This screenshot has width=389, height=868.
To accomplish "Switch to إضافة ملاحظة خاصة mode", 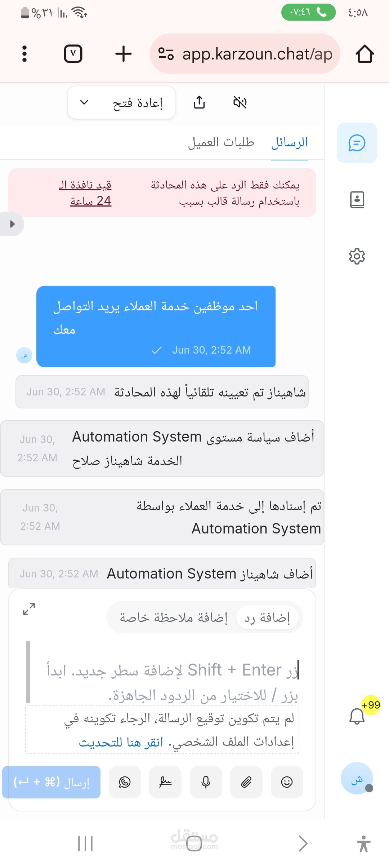I will pyautogui.click(x=174, y=617).
